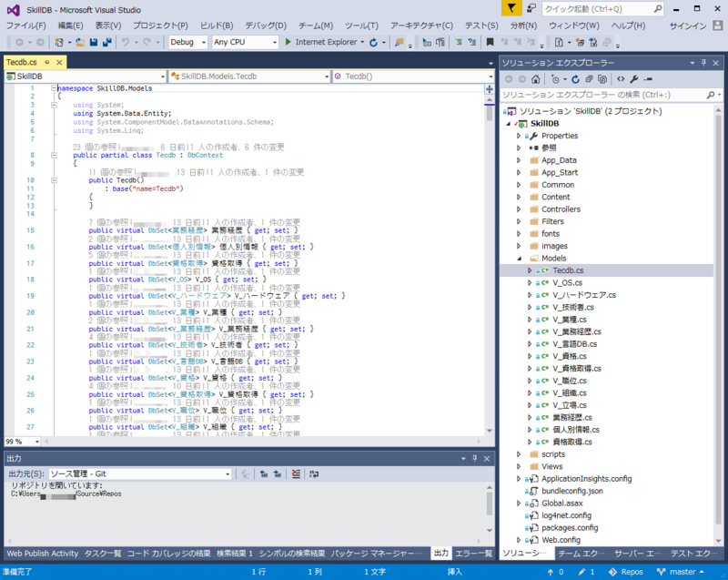
Task: Toggle the Preview Selected Items icon
Action: (x=648, y=79)
